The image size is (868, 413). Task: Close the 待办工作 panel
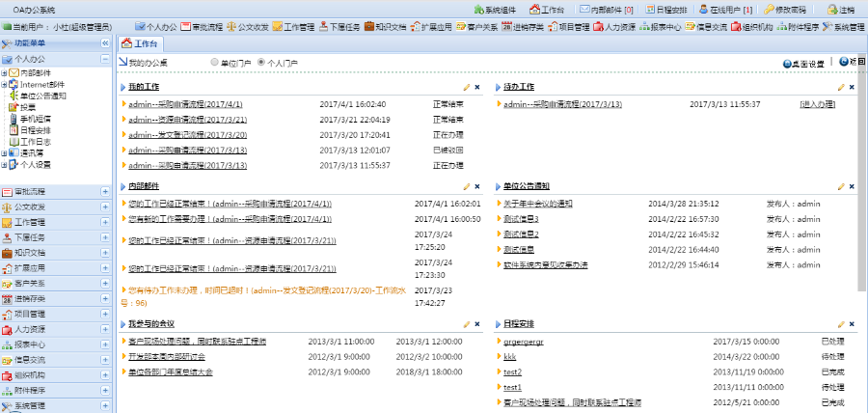point(852,87)
